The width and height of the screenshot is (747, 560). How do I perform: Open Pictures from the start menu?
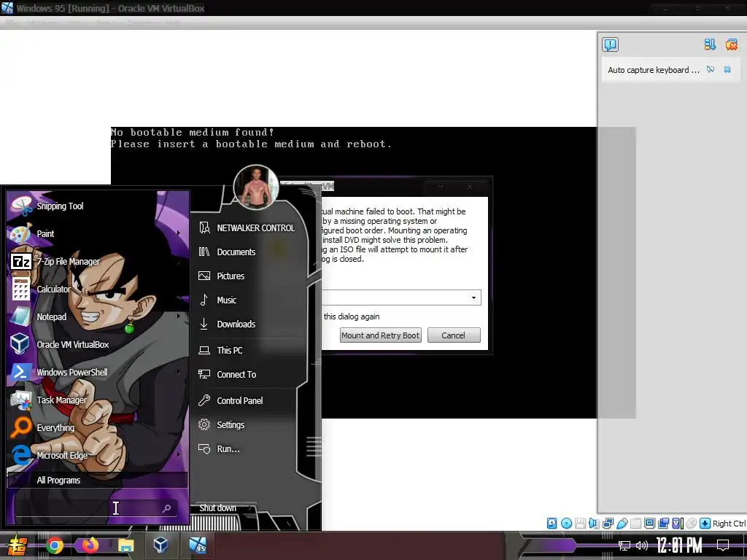[248, 276]
